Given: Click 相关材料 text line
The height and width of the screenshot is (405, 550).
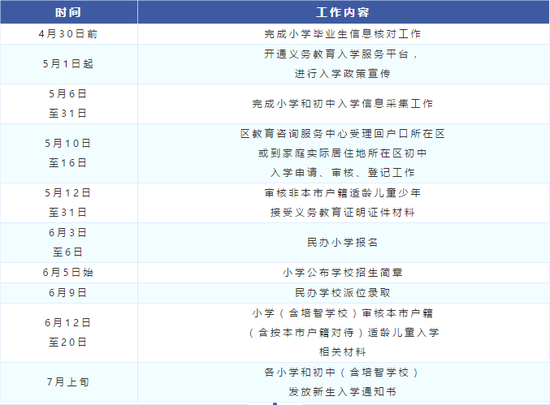Looking at the screenshot, I should [x=343, y=352].
